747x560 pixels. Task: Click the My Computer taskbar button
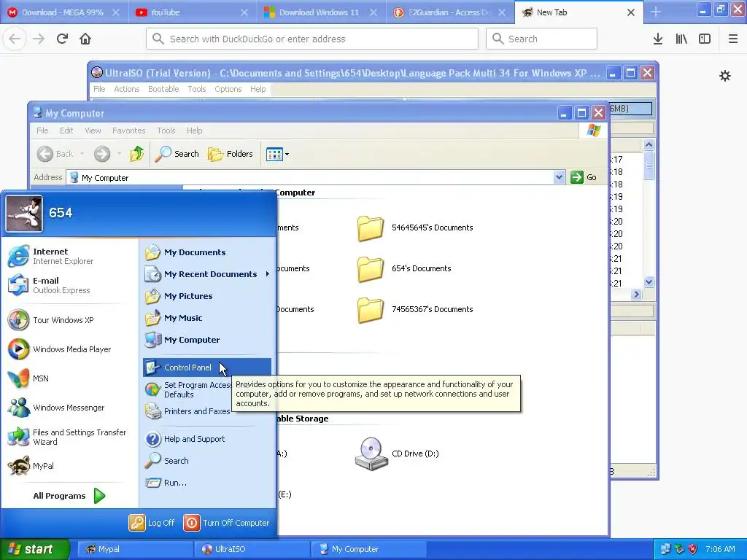pyautogui.click(x=368, y=549)
